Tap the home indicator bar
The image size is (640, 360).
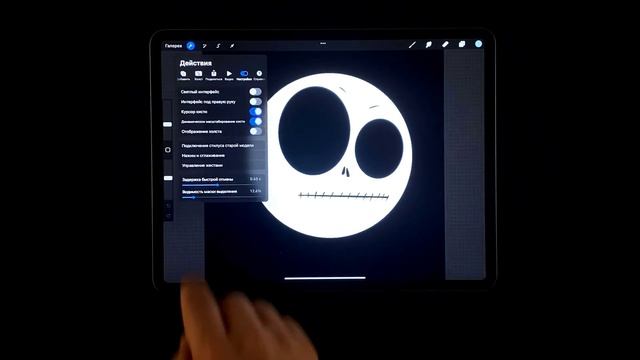[325, 278]
